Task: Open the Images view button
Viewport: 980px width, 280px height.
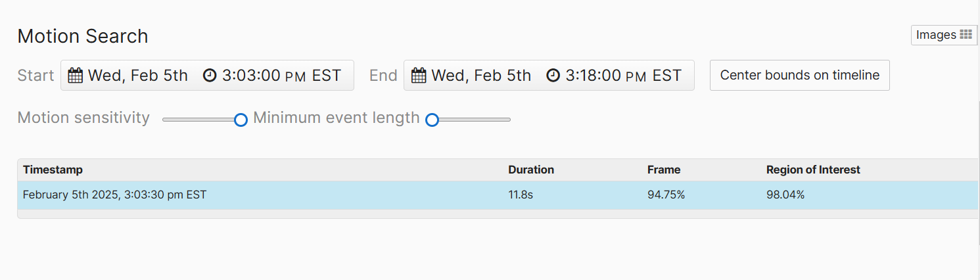Action: tap(944, 35)
